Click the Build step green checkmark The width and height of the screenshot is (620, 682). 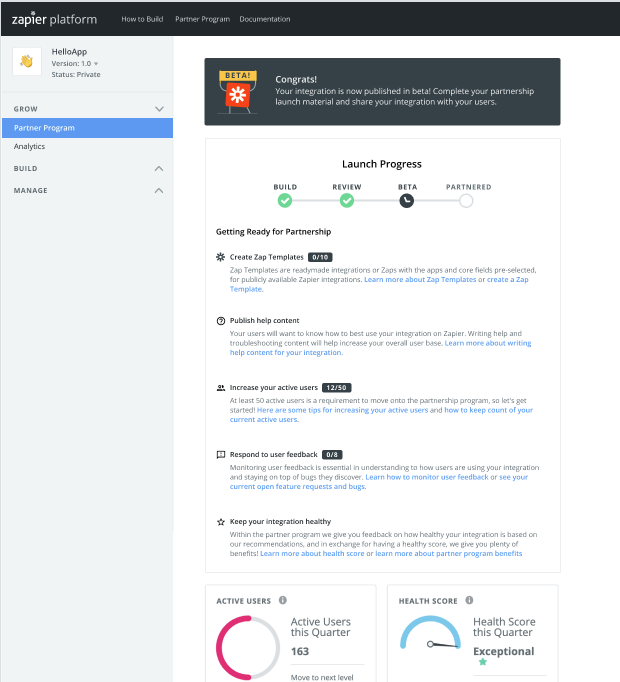coord(285,201)
